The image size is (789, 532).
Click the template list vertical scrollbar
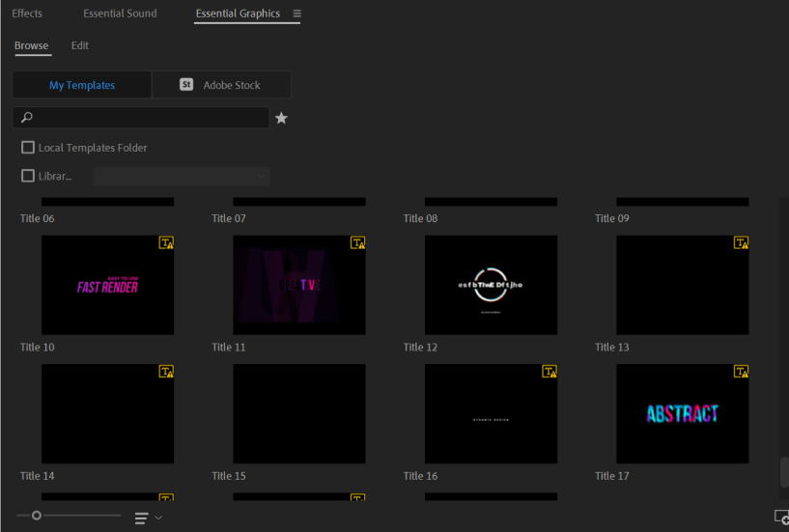[784, 473]
